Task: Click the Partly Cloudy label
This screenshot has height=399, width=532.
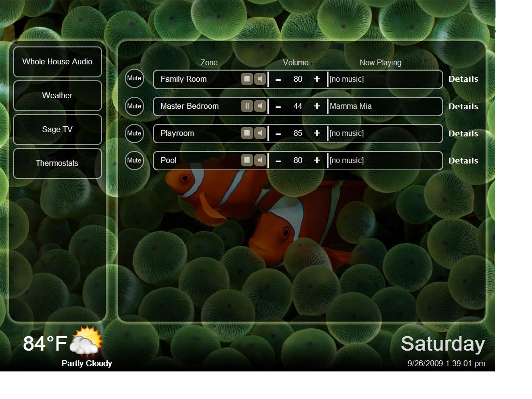Action: click(x=87, y=363)
